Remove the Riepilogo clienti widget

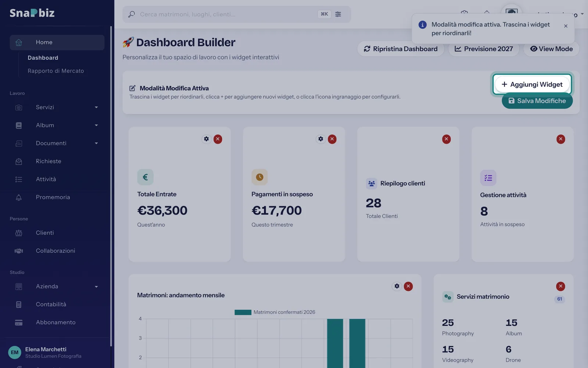(x=447, y=139)
